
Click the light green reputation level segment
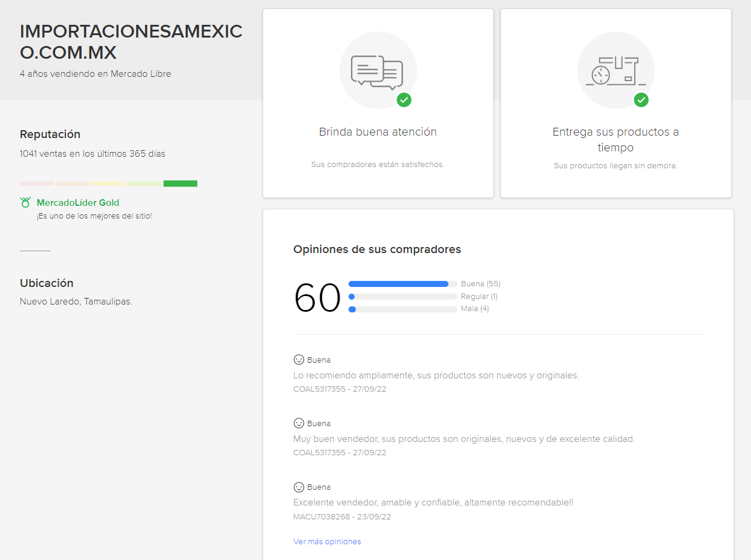point(145,183)
